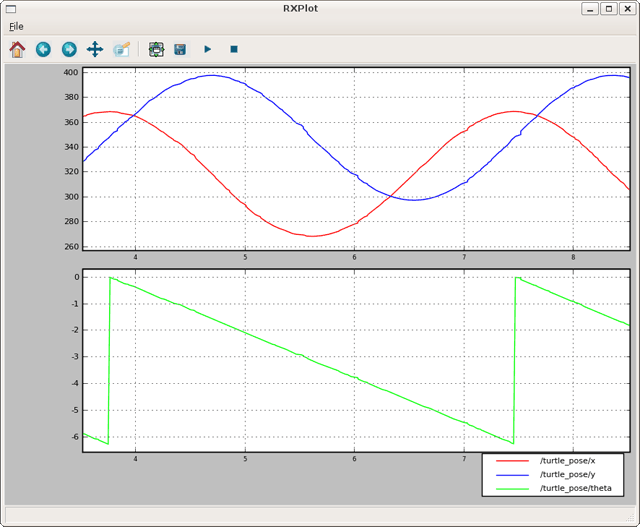Click the Home reset view icon
The image size is (640, 527).
(17, 49)
